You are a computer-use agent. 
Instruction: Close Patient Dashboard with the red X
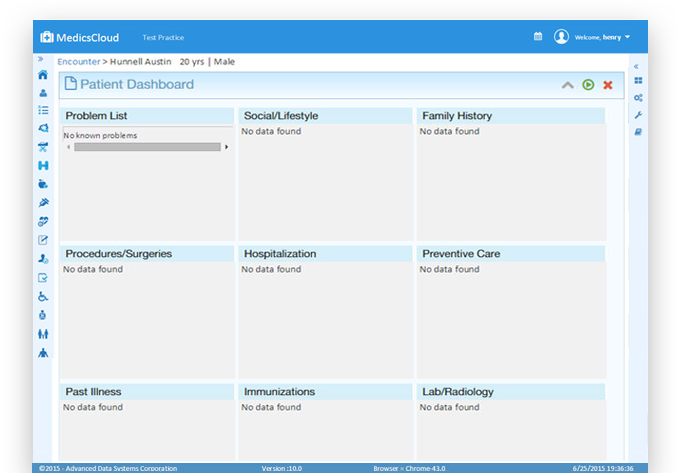point(608,85)
